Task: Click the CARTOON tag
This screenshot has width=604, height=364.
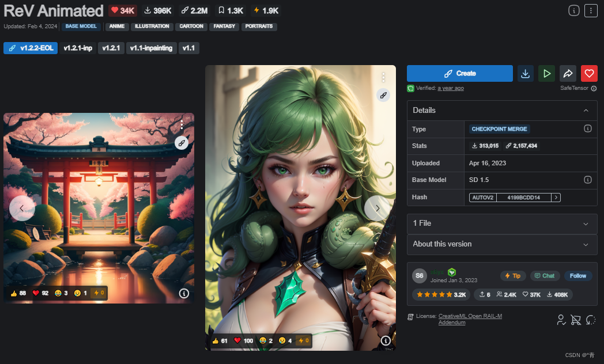Action: point(191,26)
